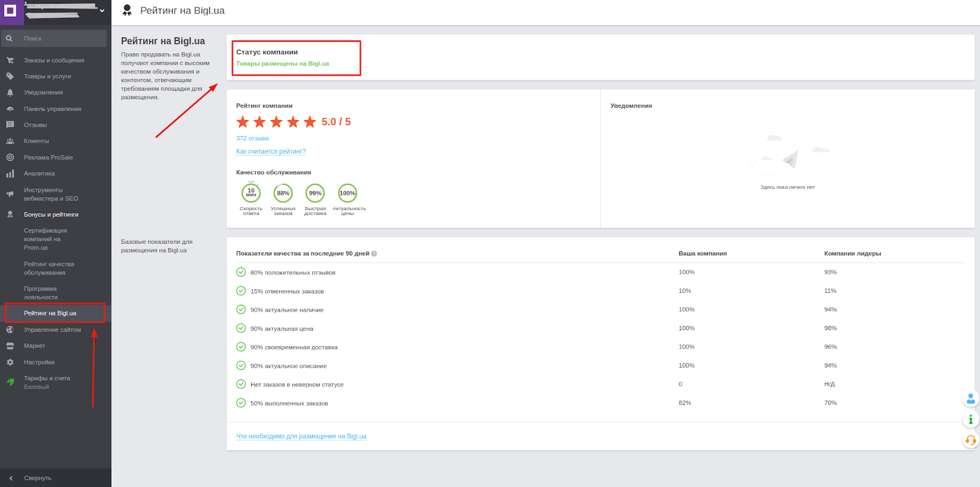Image resolution: width=980 pixels, height=487 pixels.
Task: Open Программа лояльности submenu item
Action: [40, 293]
